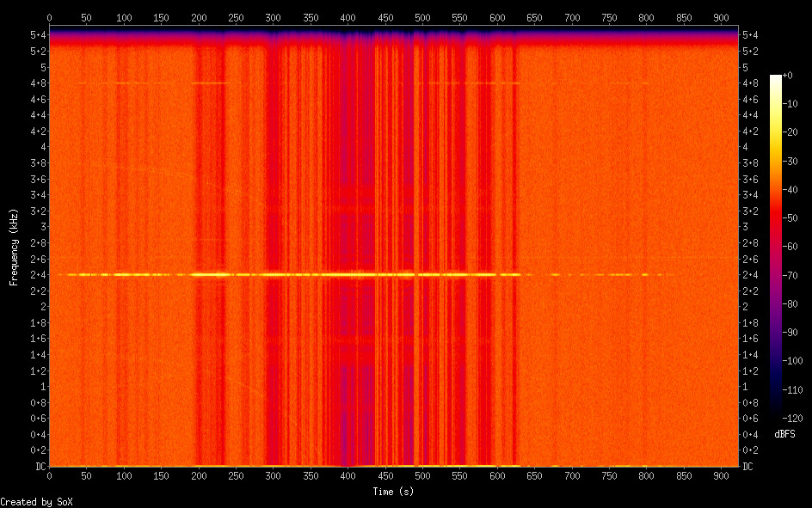Image resolution: width=812 pixels, height=508 pixels.
Task: Click the "-60" value on the dBFS scale
Action: [794, 247]
